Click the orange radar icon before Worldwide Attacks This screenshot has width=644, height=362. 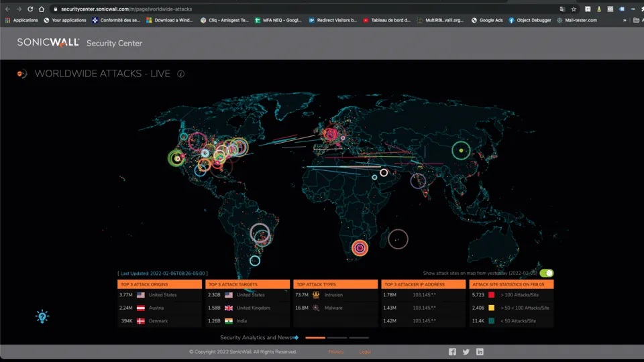22,74
